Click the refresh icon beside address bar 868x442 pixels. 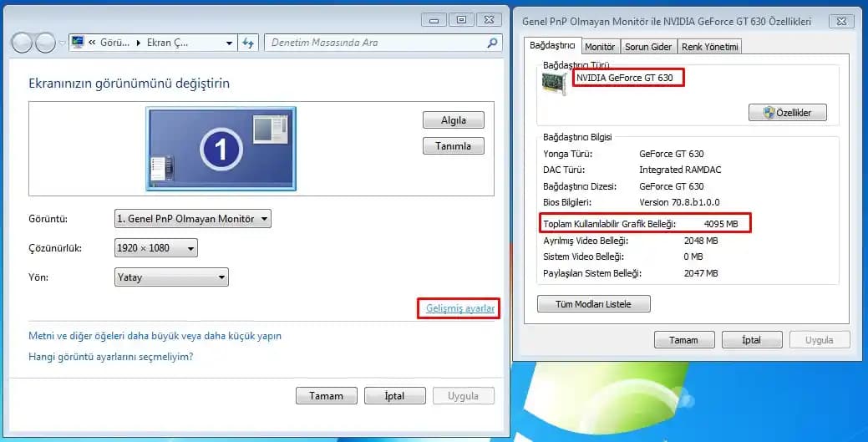tap(248, 43)
